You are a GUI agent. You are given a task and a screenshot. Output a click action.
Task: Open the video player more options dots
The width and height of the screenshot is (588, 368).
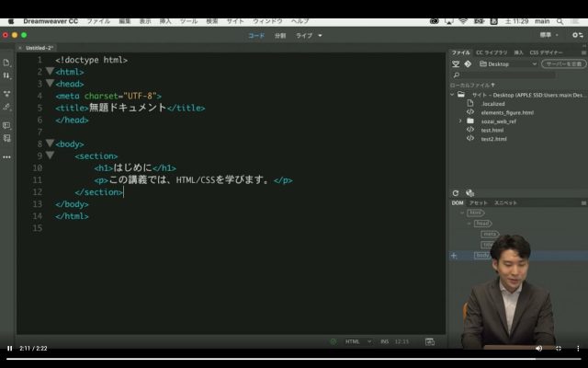click(x=578, y=349)
